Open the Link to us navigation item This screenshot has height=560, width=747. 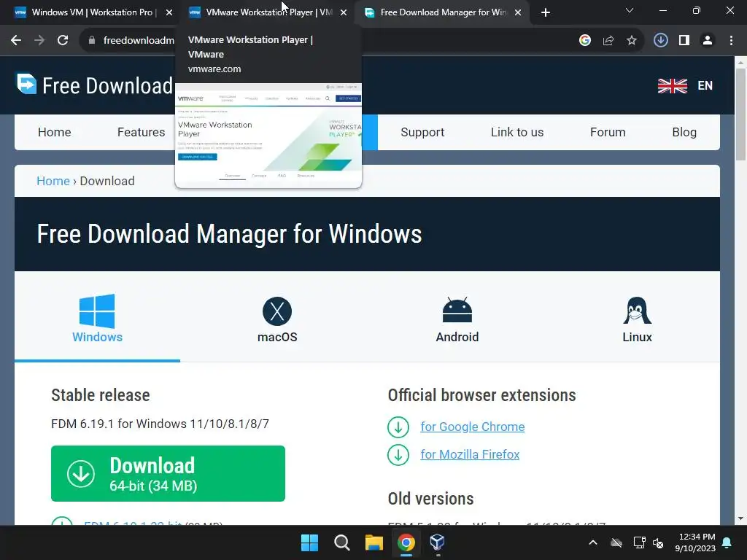point(517,133)
